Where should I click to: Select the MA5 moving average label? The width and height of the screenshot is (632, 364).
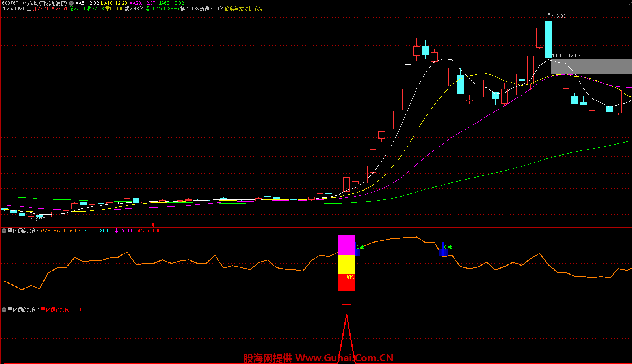pyautogui.click(x=87, y=3)
